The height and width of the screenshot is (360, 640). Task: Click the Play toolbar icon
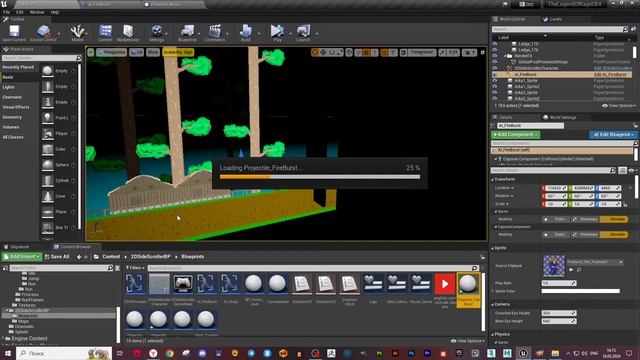click(277, 33)
